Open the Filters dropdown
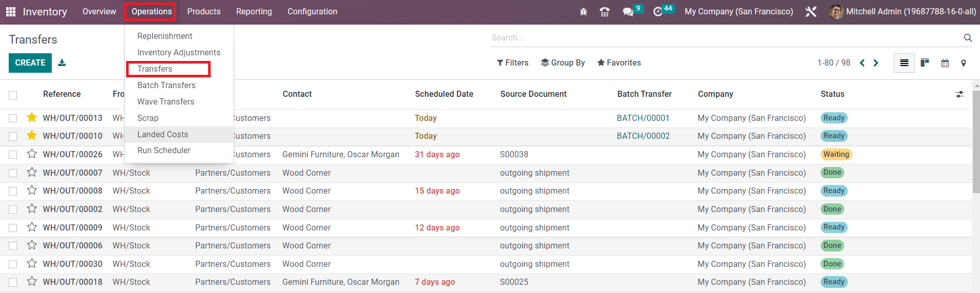980x293 pixels. [513, 62]
